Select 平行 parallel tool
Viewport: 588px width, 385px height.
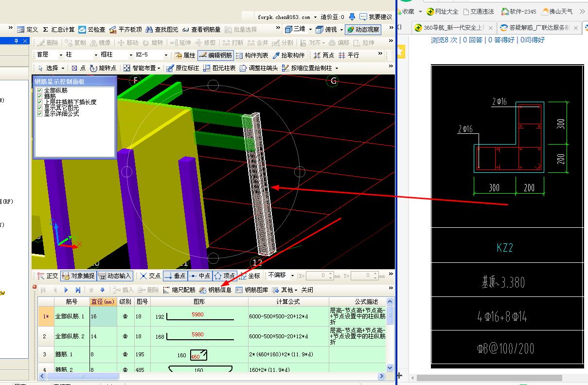[349, 55]
